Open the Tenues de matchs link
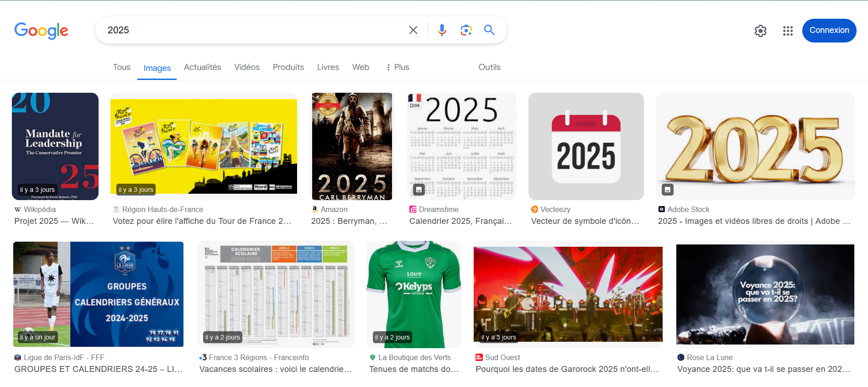This screenshot has width=868, height=387. coord(414,369)
